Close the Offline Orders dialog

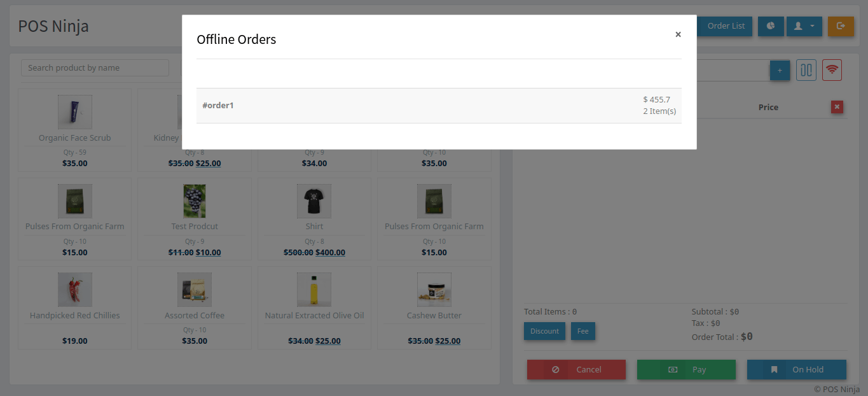678,34
